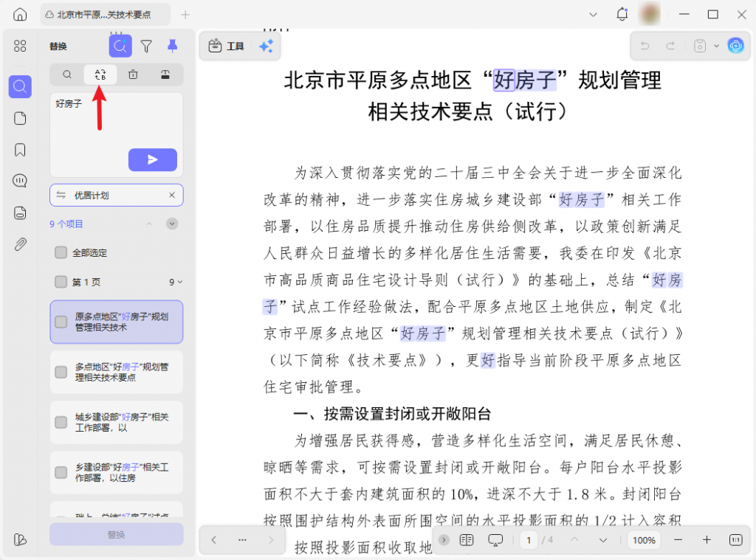Screen dimensions: 756x560
Task: Check the 第 1 页 checkbox
Action: [x=61, y=282]
